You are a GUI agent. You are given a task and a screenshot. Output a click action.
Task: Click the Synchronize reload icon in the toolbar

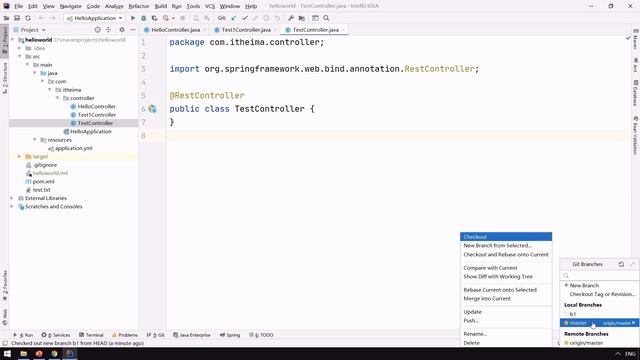[28, 18]
